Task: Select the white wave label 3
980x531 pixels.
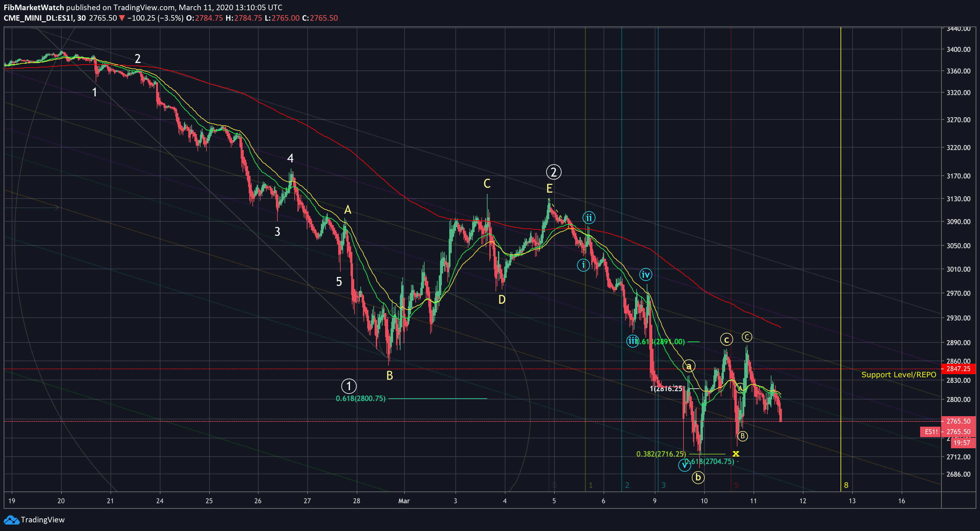Action: (x=277, y=232)
